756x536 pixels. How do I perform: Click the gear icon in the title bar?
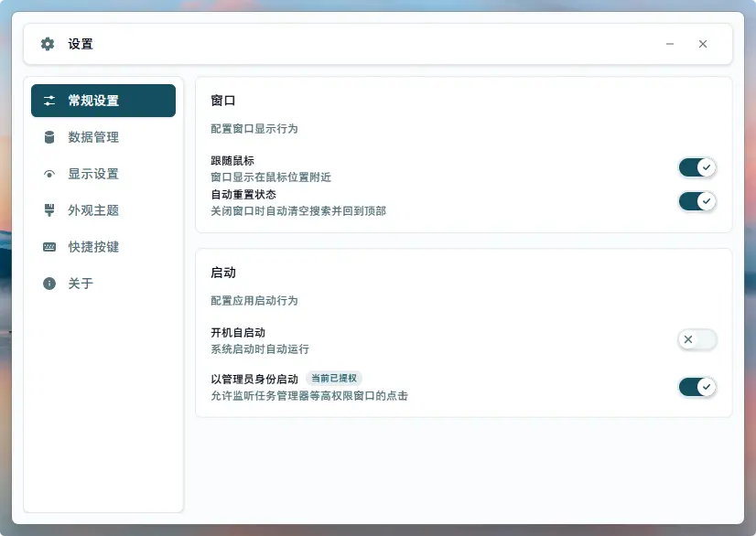[x=46, y=43]
